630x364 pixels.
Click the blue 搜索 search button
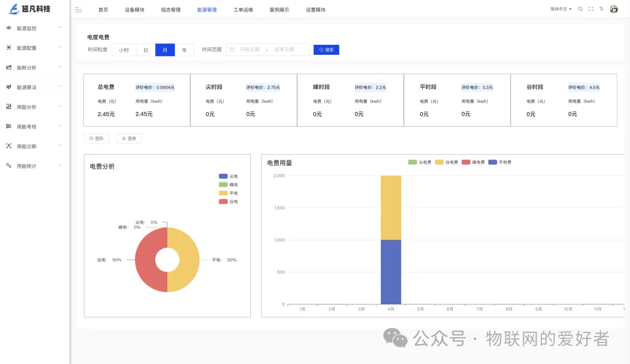point(326,50)
